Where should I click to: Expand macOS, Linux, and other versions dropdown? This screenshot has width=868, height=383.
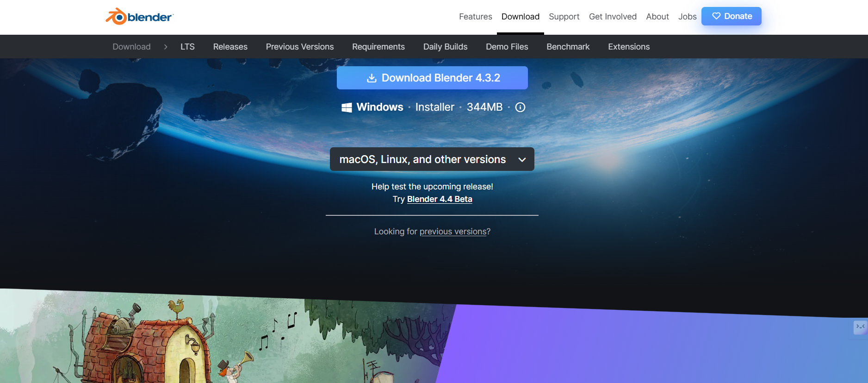[x=432, y=159]
